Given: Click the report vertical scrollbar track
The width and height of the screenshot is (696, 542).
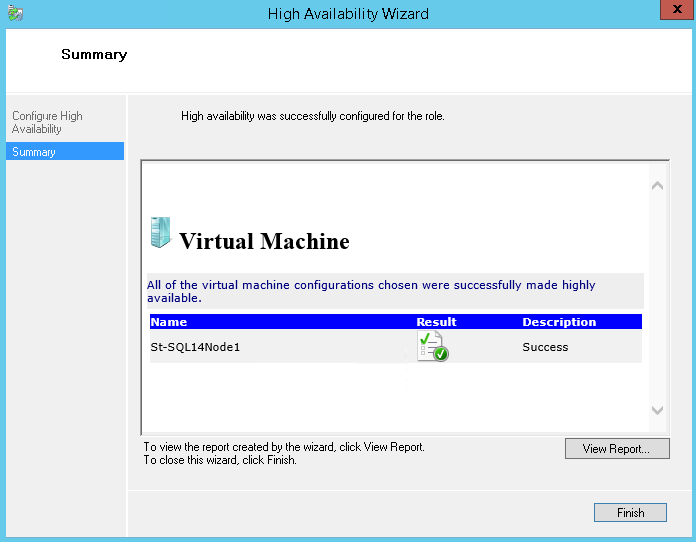Looking at the screenshot, I should coord(657,297).
